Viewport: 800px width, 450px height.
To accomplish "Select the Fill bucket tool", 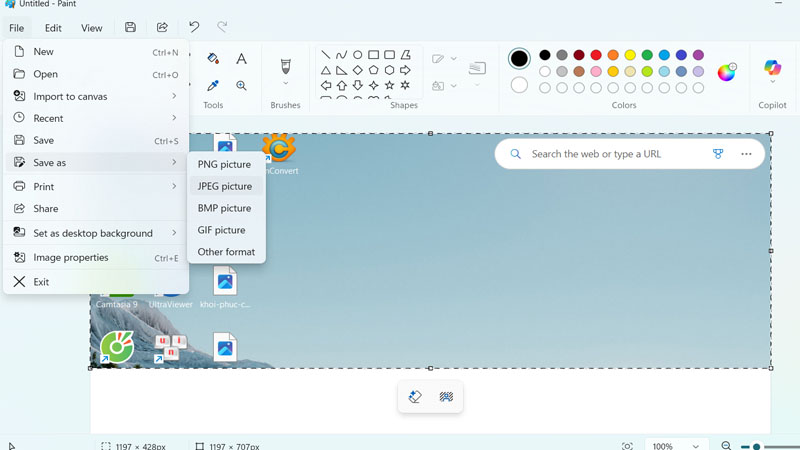I will click(212, 60).
